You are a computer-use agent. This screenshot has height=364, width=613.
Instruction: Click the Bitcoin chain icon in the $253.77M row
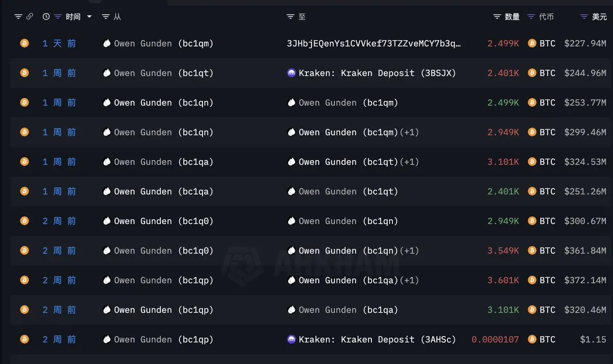point(25,103)
